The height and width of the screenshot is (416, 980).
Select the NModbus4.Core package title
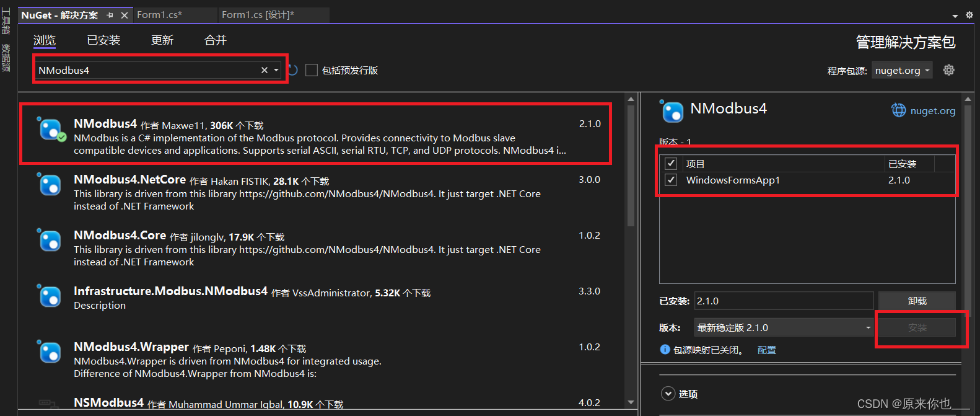tap(120, 235)
